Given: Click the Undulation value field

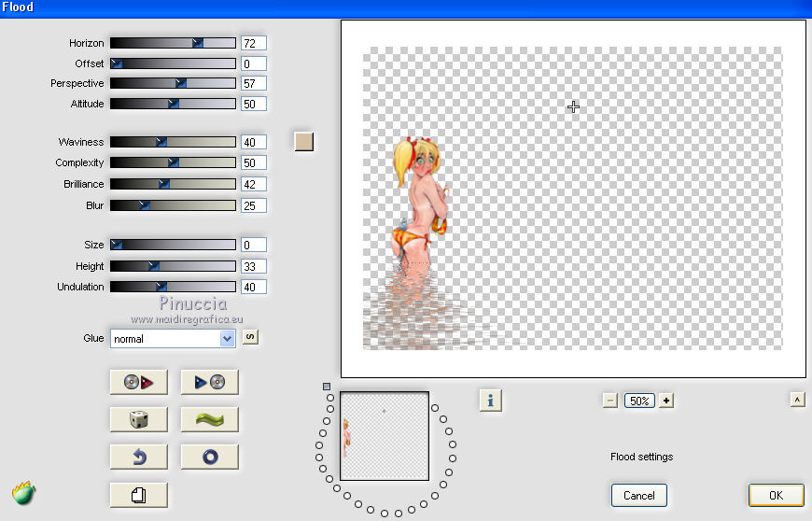Looking at the screenshot, I should click(254, 287).
